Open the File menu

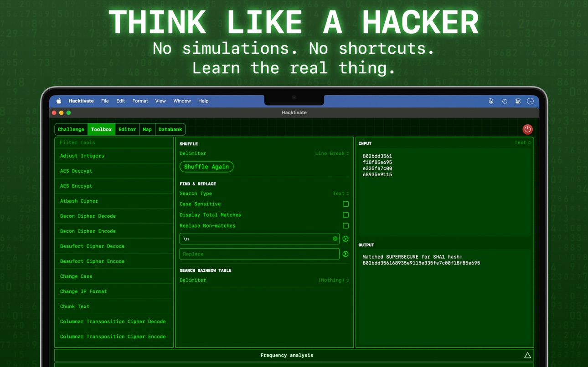pyautogui.click(x=105, y=101)
